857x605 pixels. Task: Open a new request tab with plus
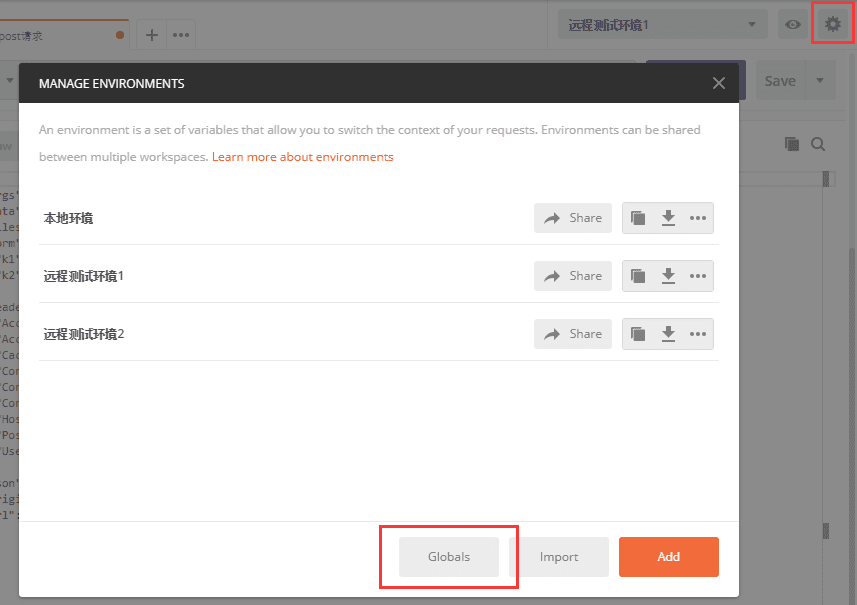[151, 35]
